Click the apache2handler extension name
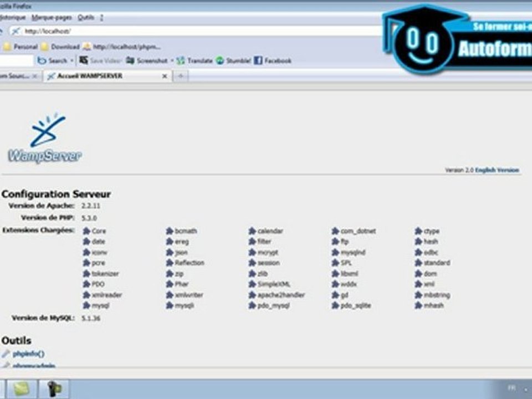 (x=282, y=295)
